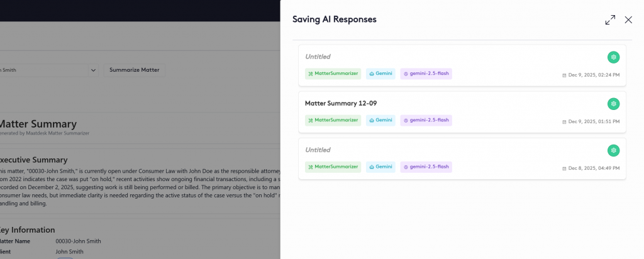This screenshot has height=259, width=644.
Task: Click gemini-2.5-flash tag on Matter Summary 12-09
Action: pyautogui.click(x=426, y=120)
